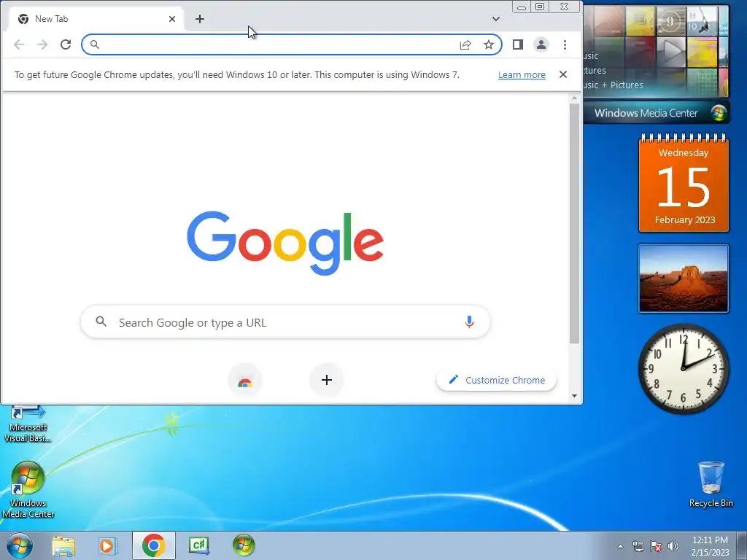
Task: Click the volume speaker tray icon
Action: click(x=673, y=546)
